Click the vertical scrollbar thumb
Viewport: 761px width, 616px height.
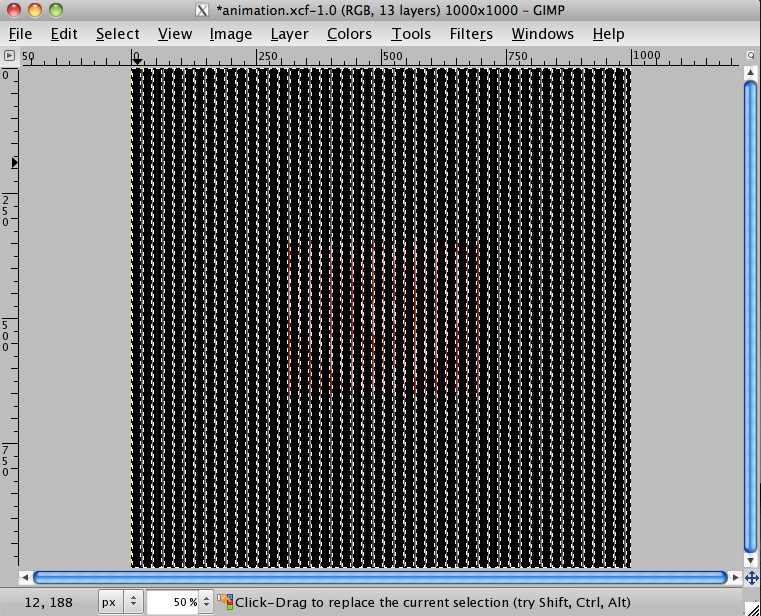[750, 316]
